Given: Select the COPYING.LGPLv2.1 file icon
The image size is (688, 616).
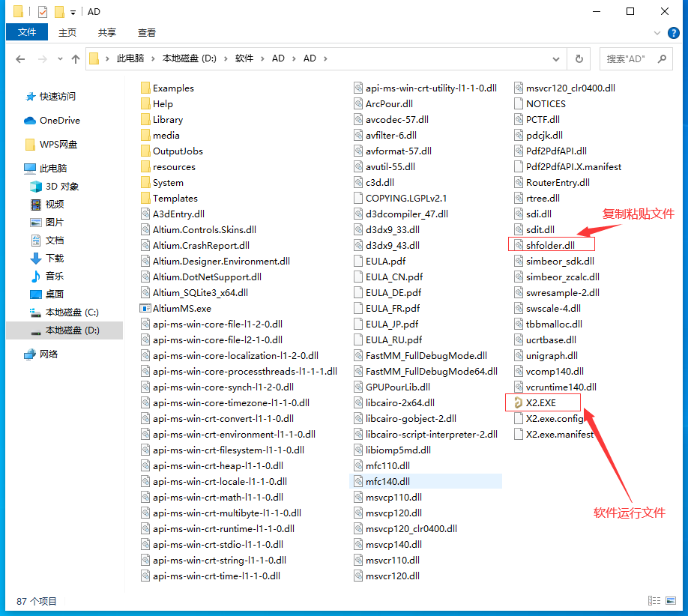Looking at the screenshot, I should click(x=358, y=199).
